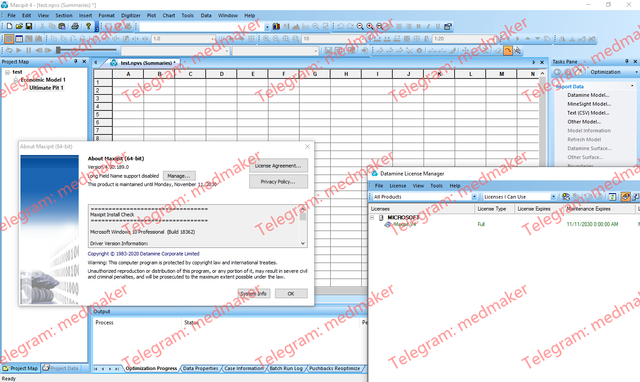Select Ultimate Pit 1 in Project Map
The height and width of the screenshot is (382, 640).
pyautogui.click(x=46, y=88)
